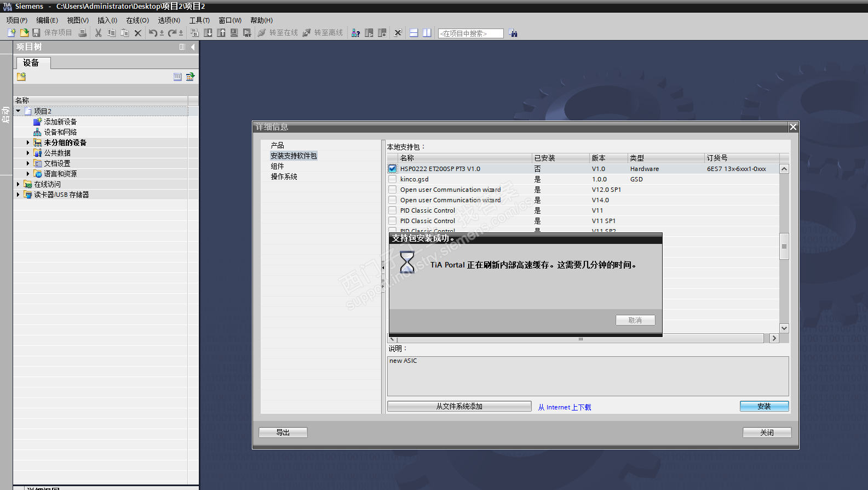This screenshot has height=490, width=868.
Task: Click the 从文件系统添加 button
Action: click(x=459, y=406)
